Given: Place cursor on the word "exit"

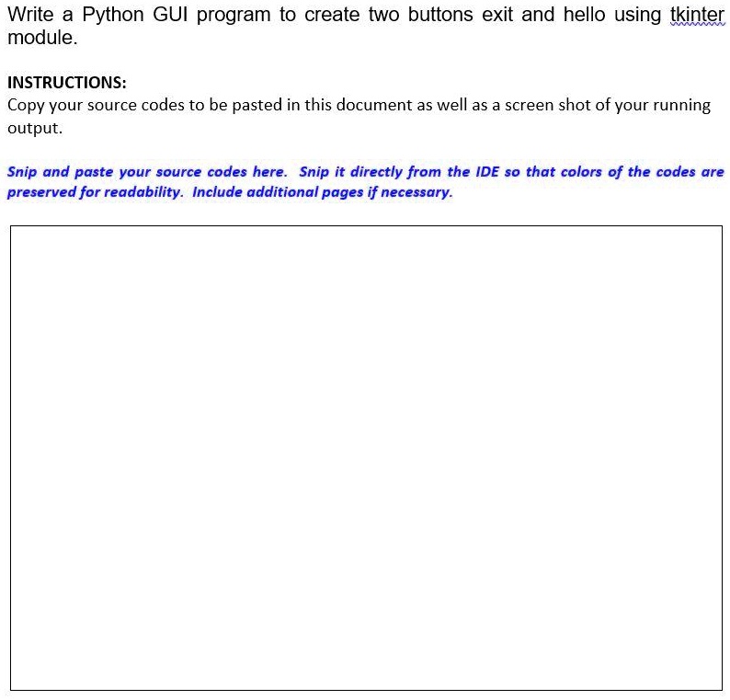Looking at the screenshot, I should [497, 15].
